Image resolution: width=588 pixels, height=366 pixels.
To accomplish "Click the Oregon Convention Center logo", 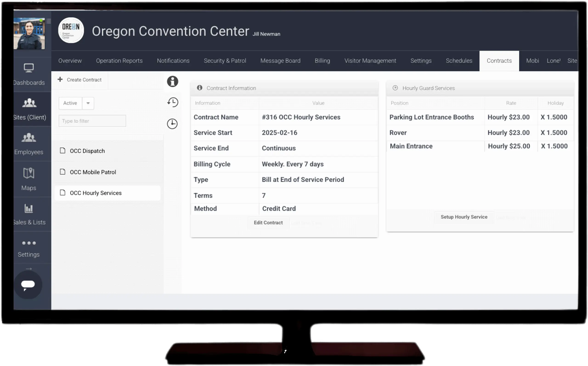I will tap(71, 30).
